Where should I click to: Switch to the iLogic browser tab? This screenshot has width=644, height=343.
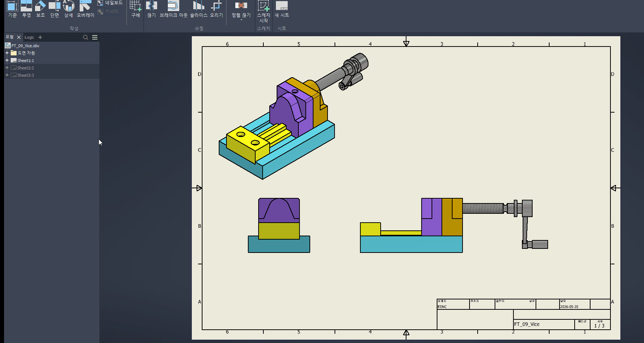coord(29,37)
